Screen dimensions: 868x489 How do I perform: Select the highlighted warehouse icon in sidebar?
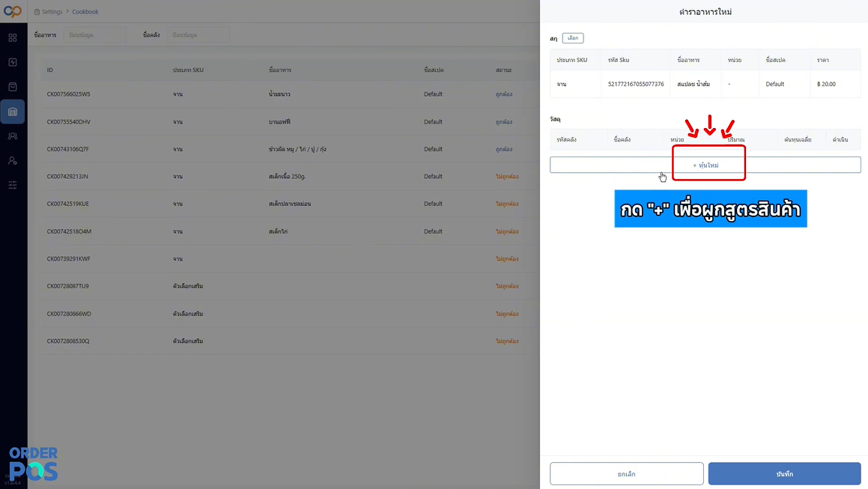12,112
